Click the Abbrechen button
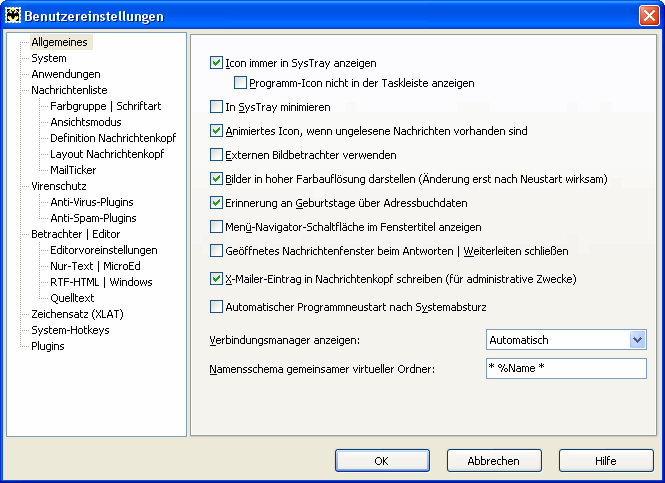665x483 pixels. (494, 461)
